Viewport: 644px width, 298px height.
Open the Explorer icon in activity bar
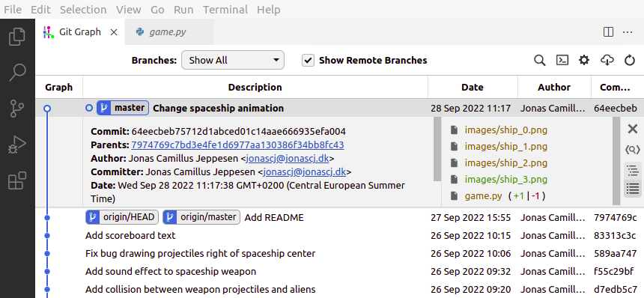tap(17, 36)
